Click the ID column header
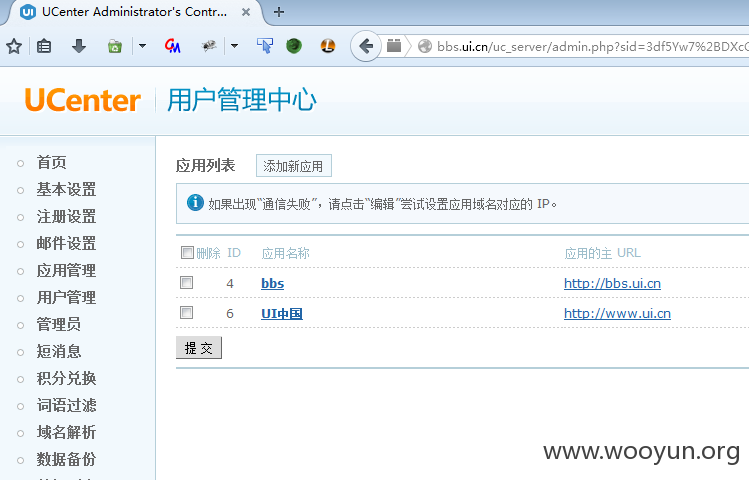Image resolution: width=749 pixels, height=480 pixels. pos(234,253)
